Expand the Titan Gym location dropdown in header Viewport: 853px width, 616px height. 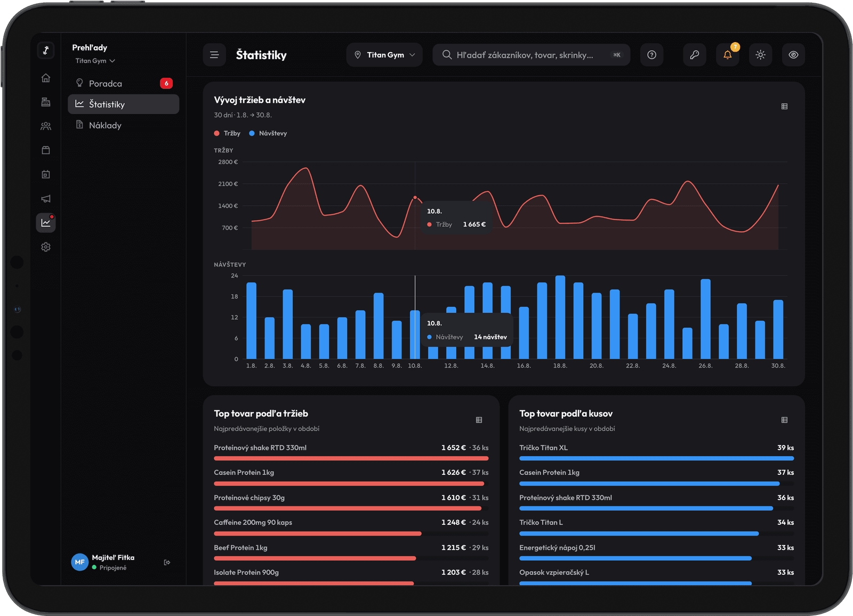(x=384, y=55)
